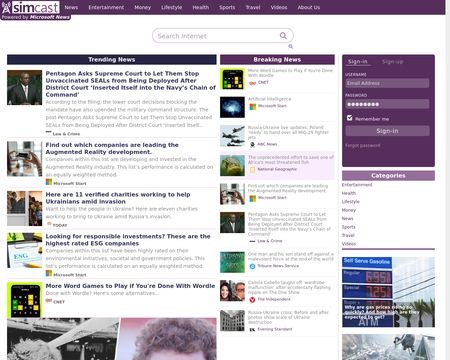The height and width of the screenshot is (360, 450).
Task: Open highest rated ESG companies headline
Action: click(x=128, y=240)
